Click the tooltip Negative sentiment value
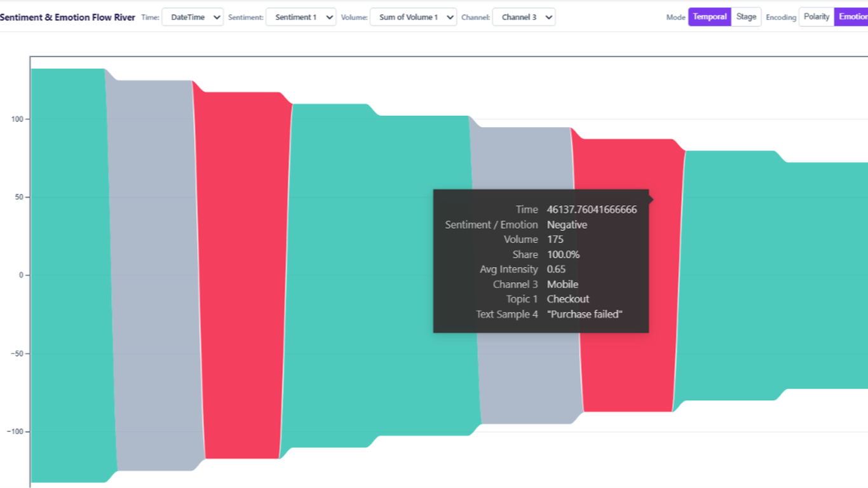 567,225
